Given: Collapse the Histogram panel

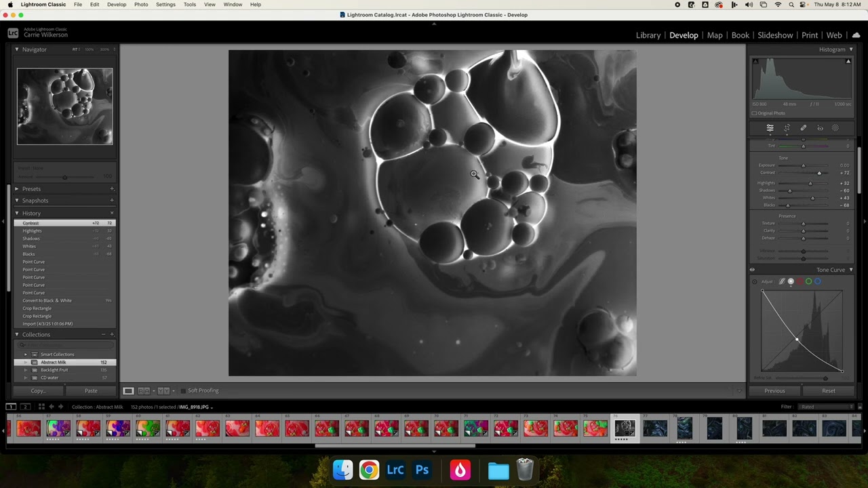Looking at the screenshot, I should [x=851, y=49].
